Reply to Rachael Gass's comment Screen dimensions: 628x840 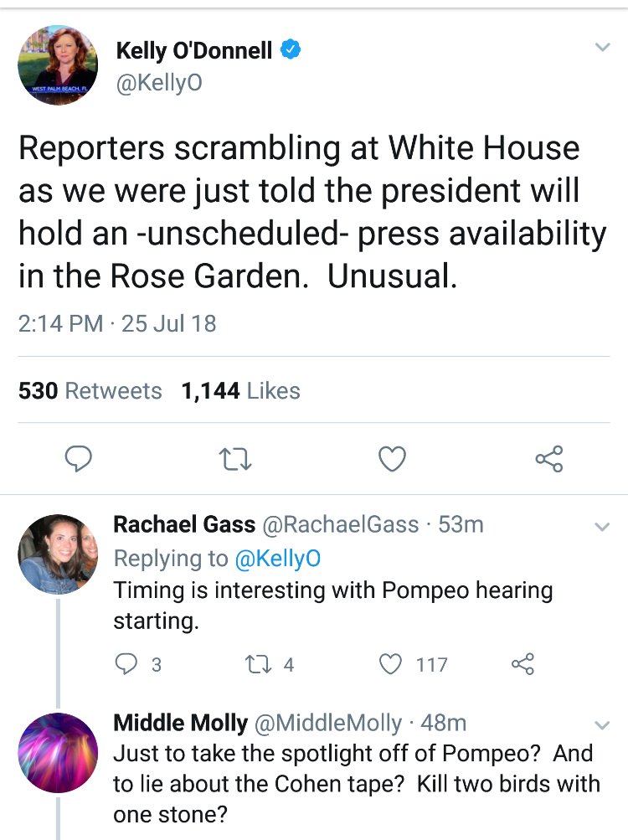(x=126, y=664)
